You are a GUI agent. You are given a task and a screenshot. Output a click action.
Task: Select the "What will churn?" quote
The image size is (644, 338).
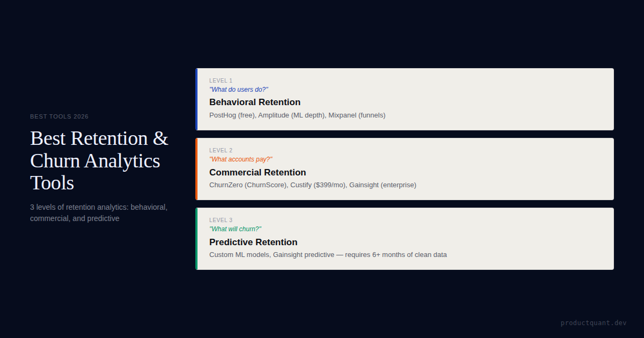[x=235, y=229]
